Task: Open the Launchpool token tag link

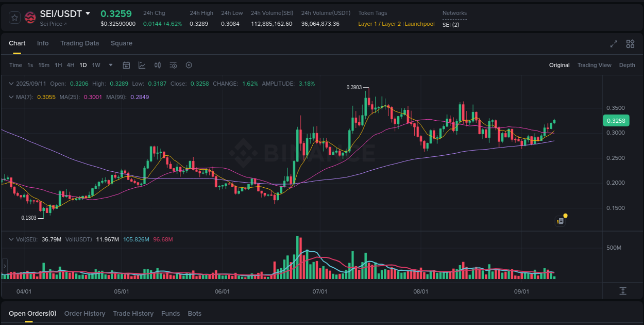Action: (x=419, y=24)
